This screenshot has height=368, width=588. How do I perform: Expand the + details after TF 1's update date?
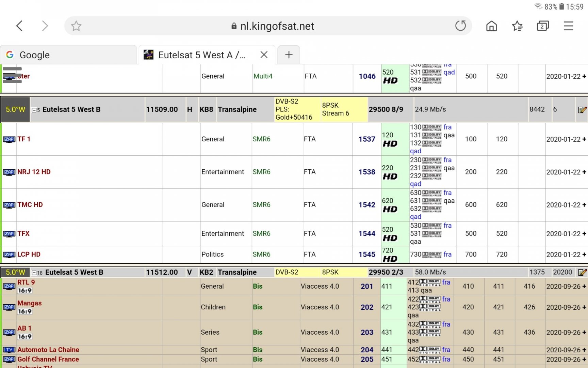coord(584,139)
